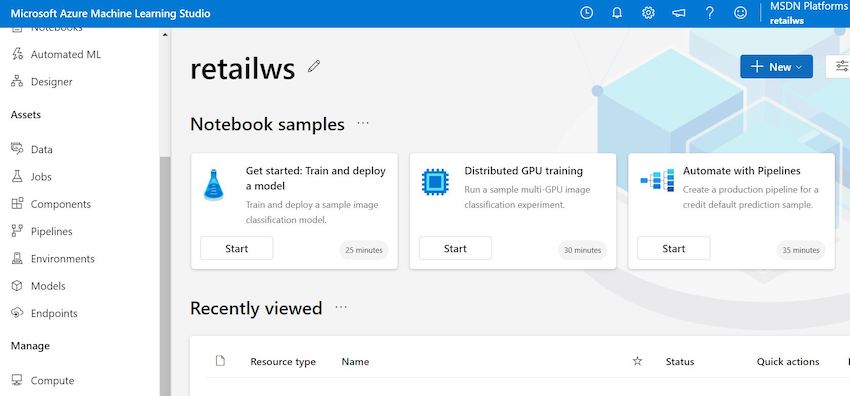Click the 'Manage' section heading

click(x=30, y=346)
